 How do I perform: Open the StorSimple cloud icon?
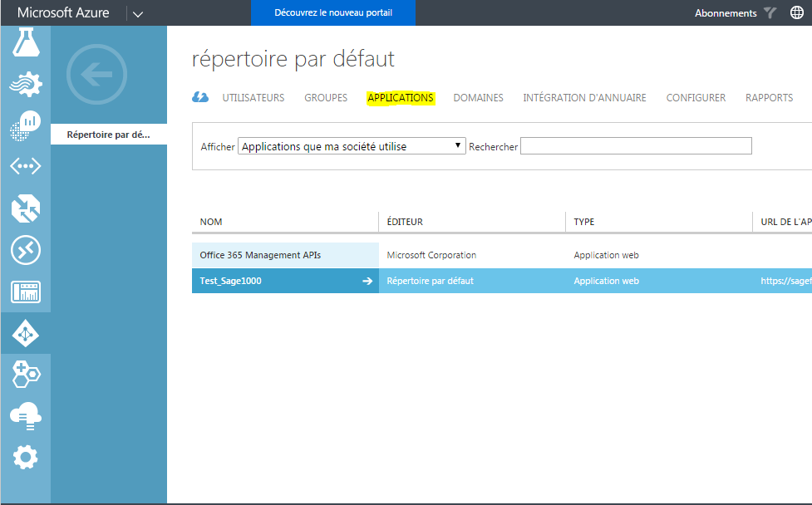(x=26, y=416)
